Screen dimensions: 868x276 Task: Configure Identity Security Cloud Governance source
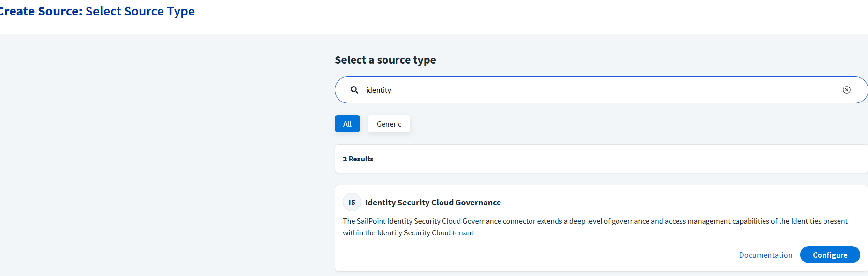(x=830, y=255)
